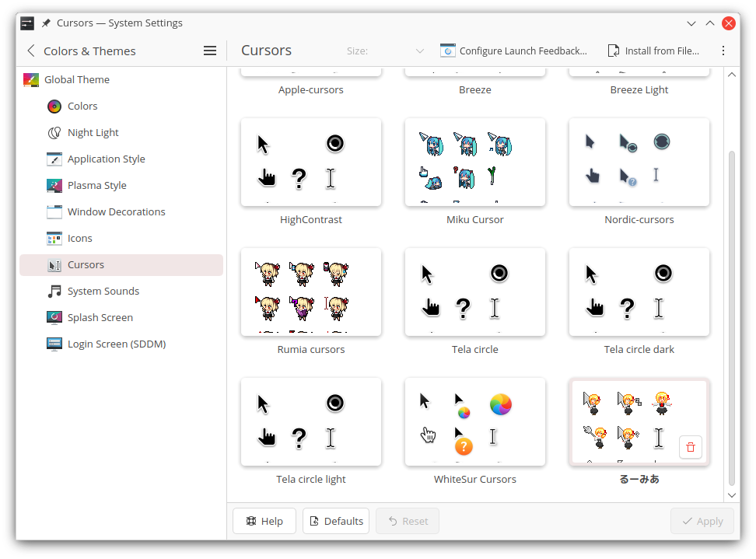Click Install from File text
This screenshot has height=559, width=756.
coord(662,51)
